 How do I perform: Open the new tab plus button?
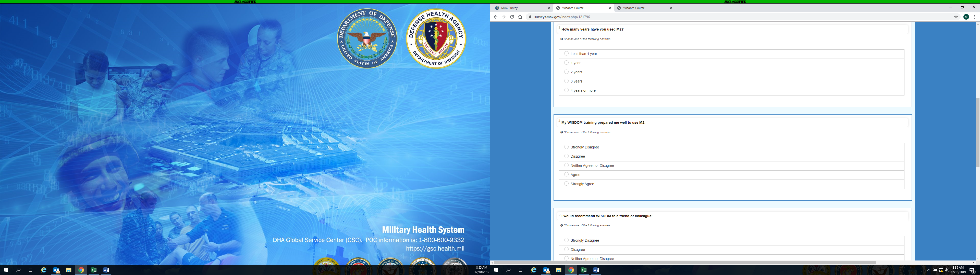[x=681, y=8]
